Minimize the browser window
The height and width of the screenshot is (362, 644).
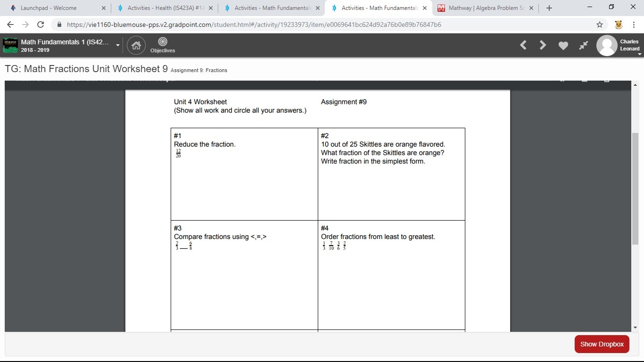(x=590, y=7)
